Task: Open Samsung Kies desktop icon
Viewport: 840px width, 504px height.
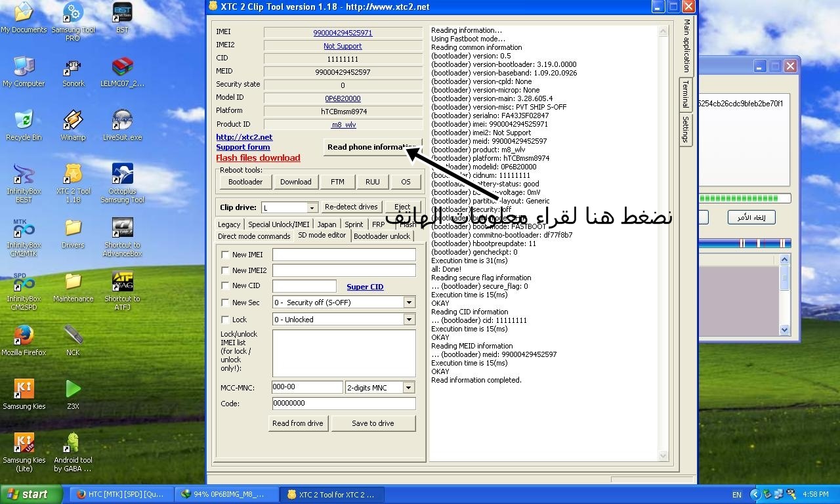Action: (24, 395)
